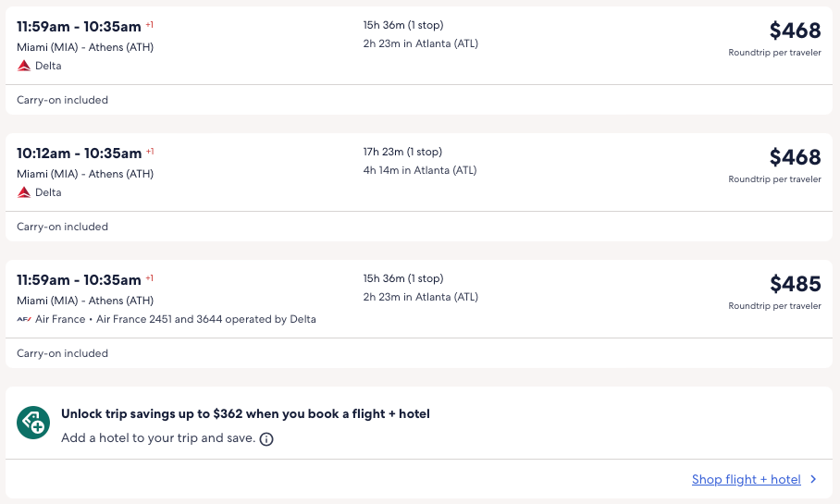Select the $468 price on the 17h 23m flight
840x504 pixels.
click(795, 157)
